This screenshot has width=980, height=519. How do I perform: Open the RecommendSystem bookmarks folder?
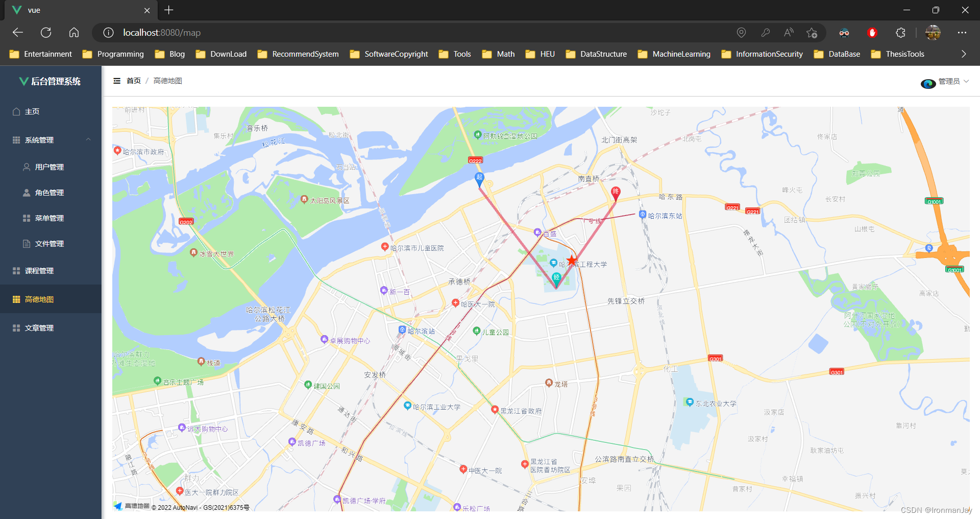coord(298,54)
